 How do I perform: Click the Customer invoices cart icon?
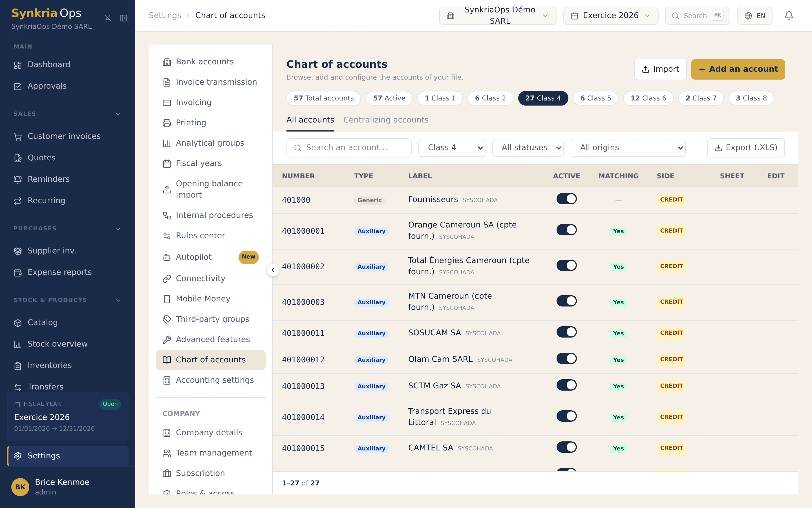click(x=18, y=136)
